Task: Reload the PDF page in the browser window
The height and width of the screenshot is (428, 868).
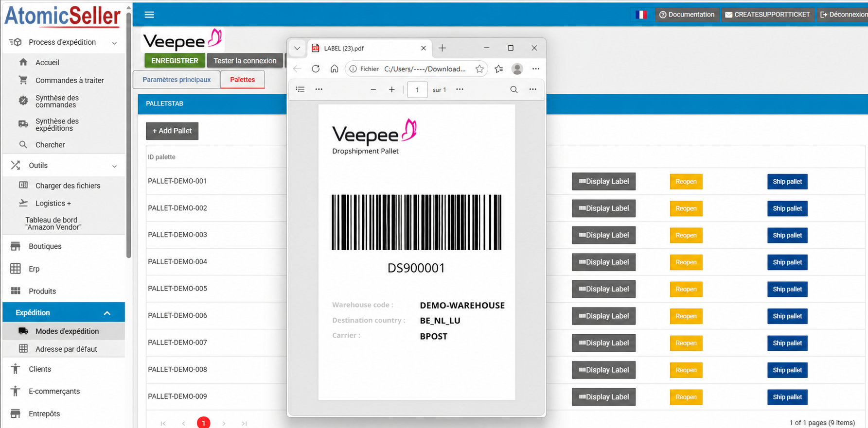Action: tap(316, 69)
